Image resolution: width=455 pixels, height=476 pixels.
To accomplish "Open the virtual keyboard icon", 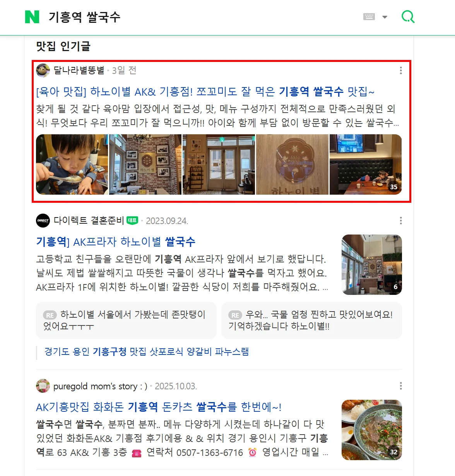I will [x=369, y=17].
